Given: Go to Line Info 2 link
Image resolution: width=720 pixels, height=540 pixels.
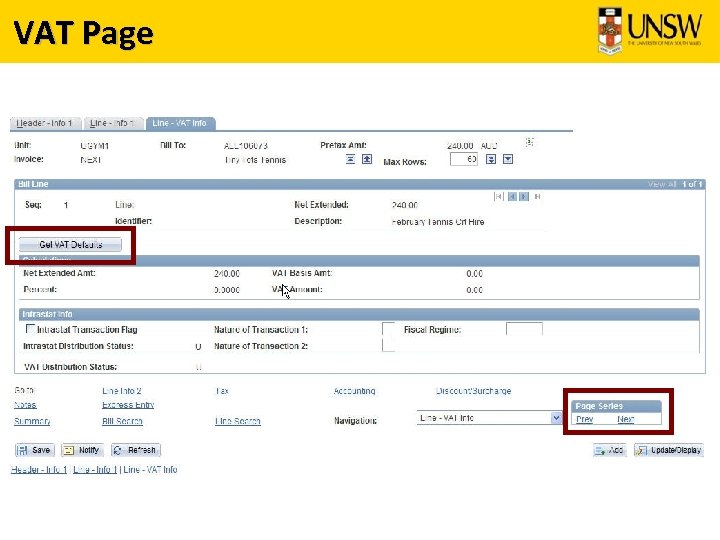Looking at the screenshot, I should point(122,391).
